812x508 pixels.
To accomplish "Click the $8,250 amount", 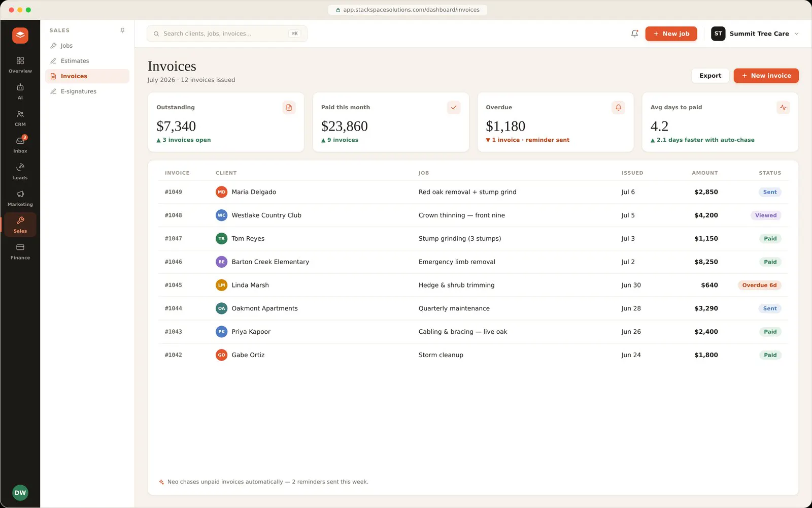I will click(706, 262).
